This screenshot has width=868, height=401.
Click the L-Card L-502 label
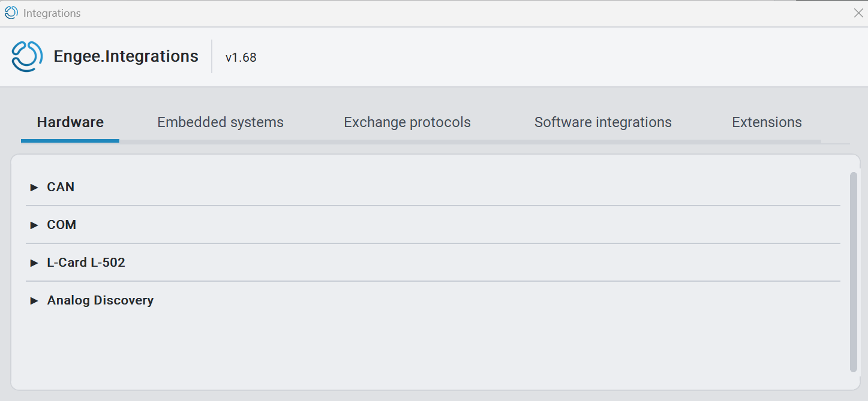[x=86, y=263]
